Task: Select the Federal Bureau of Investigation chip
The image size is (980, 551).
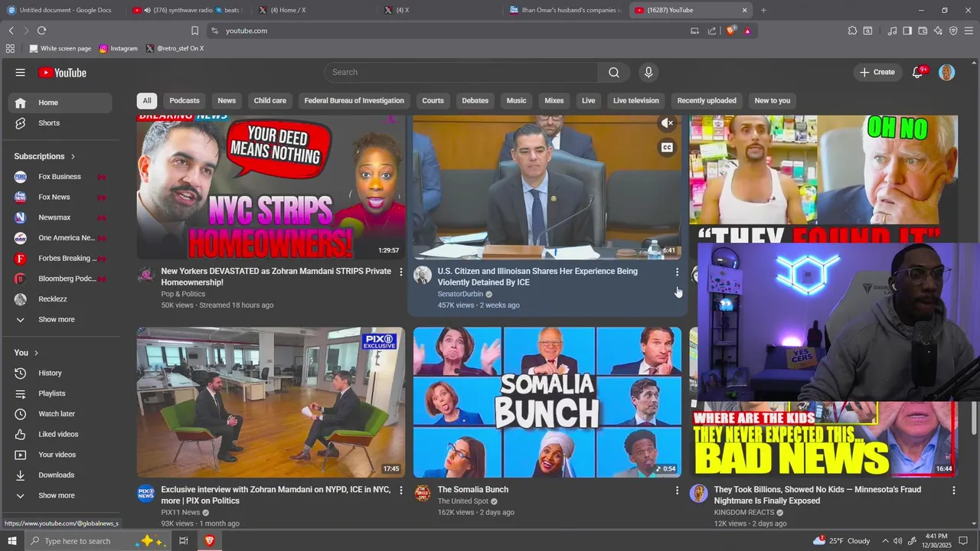Action: (354, 100)
